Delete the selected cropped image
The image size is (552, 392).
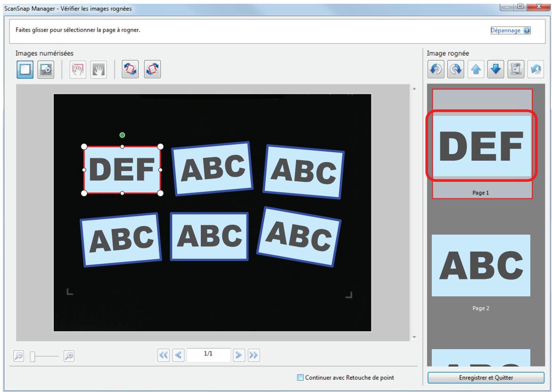coord(516,69)
